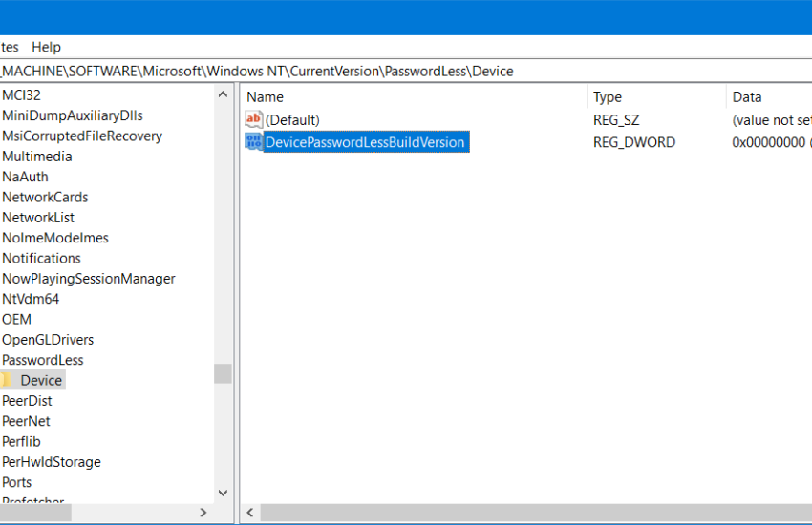Click the DWORD icon of DevicePasswordLessBuildVersion
The width and height of the screenshot is (812, 525).
pos(253,142)
